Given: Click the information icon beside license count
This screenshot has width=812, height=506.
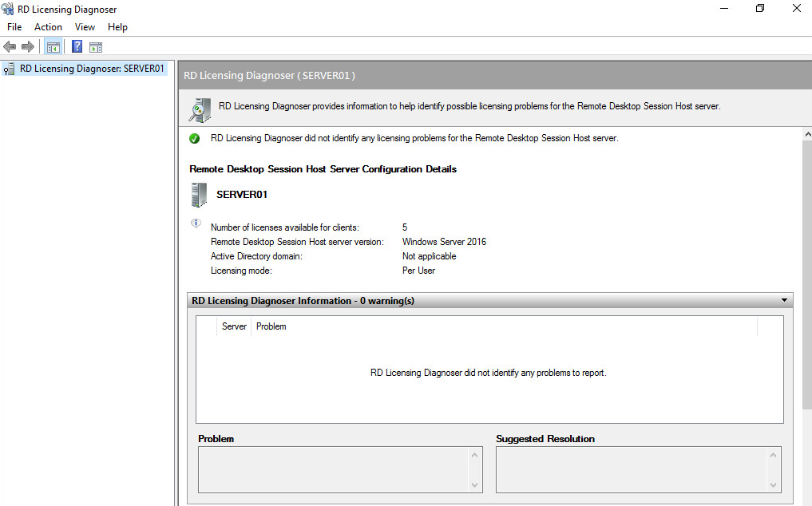Looking at the screenshot, I should coord(196,223).
